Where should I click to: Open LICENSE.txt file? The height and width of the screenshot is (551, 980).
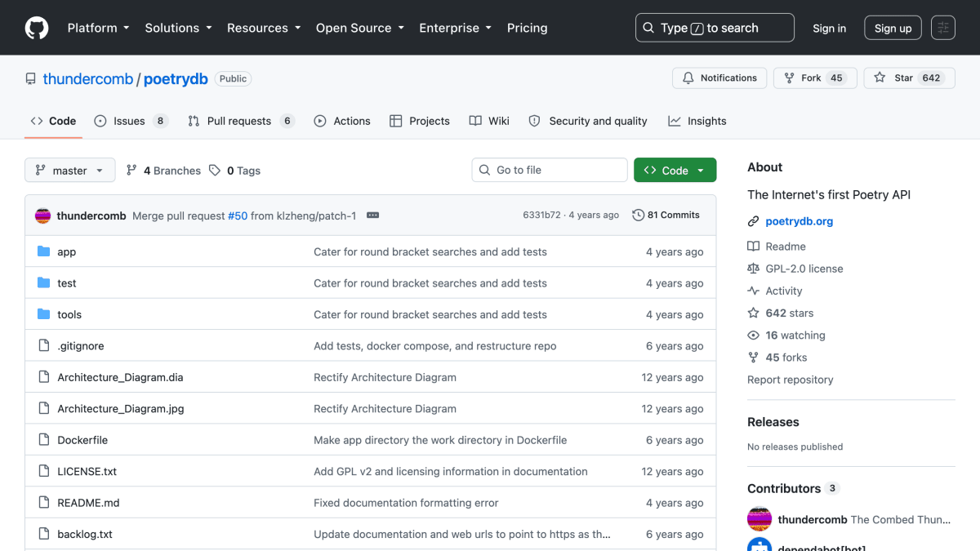pos(87,471)
